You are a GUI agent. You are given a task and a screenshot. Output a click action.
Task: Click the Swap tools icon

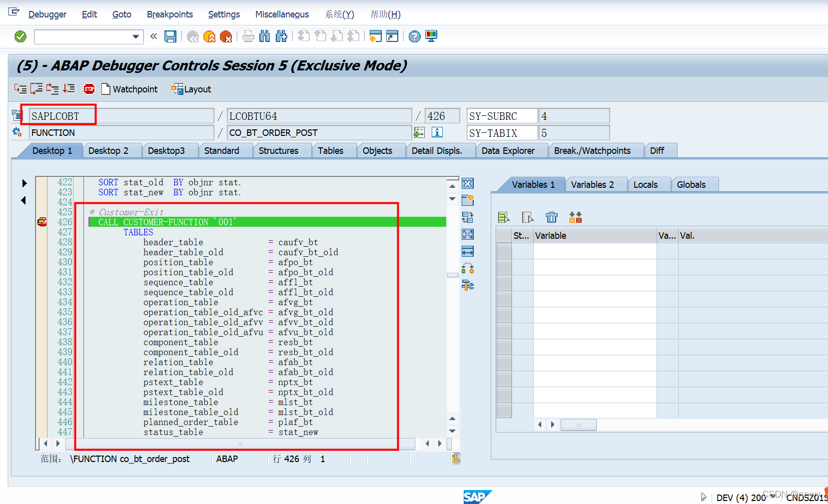pyautogui.click(x=468, y=268)
